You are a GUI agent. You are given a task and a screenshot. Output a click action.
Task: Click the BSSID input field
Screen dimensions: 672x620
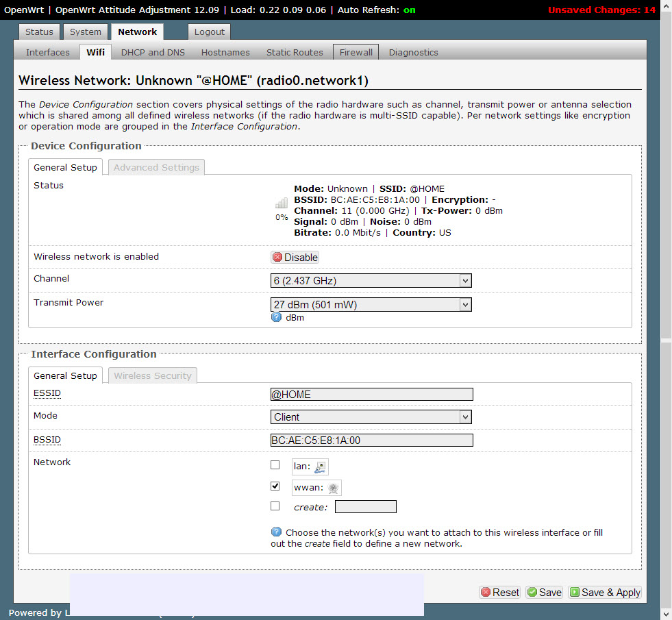click(x=371, y=440)
